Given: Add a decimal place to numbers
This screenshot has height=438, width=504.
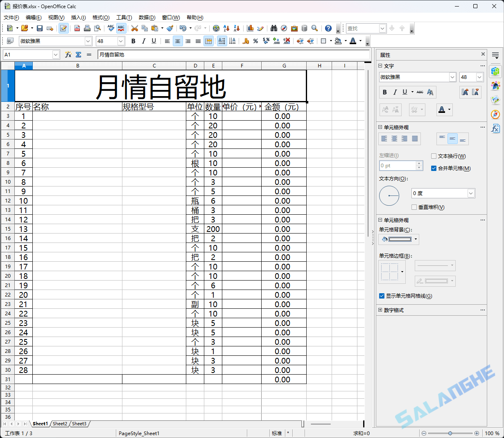Looking at the screenshot, I should pyautogui.click(x=276, y=41).
